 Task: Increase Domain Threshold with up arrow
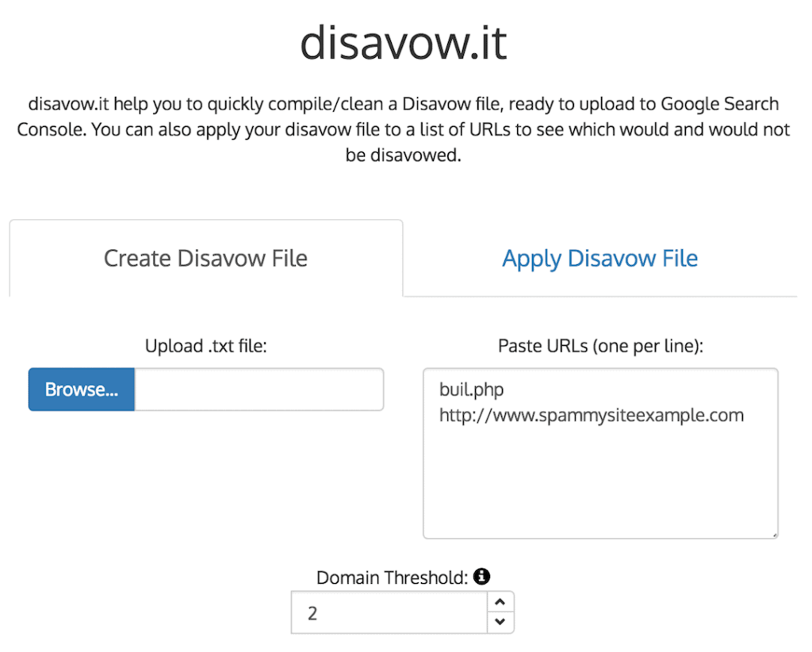[500, 602]
